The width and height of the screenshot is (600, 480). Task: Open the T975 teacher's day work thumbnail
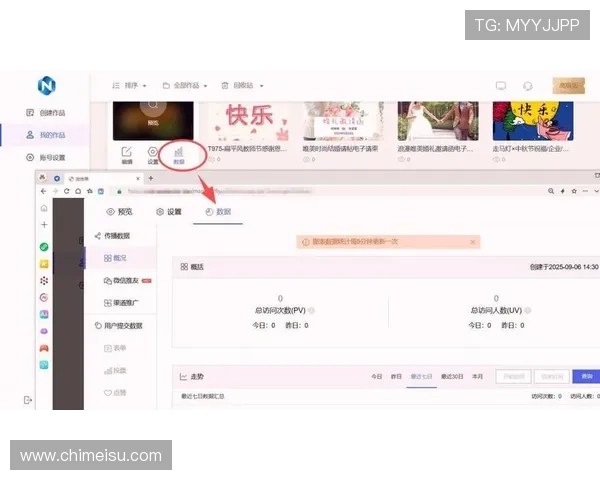[x=248, y=121]
